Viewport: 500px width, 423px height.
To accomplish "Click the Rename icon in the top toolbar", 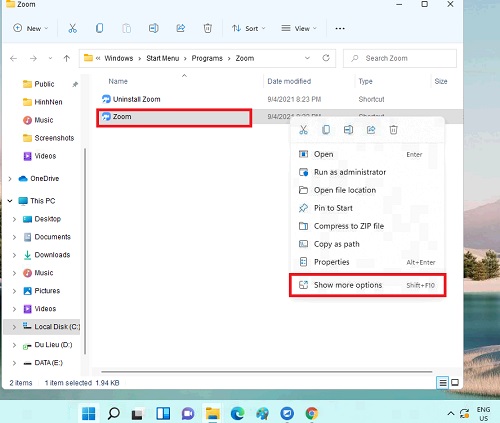I will pyautogui.click(x=153, y=28).
